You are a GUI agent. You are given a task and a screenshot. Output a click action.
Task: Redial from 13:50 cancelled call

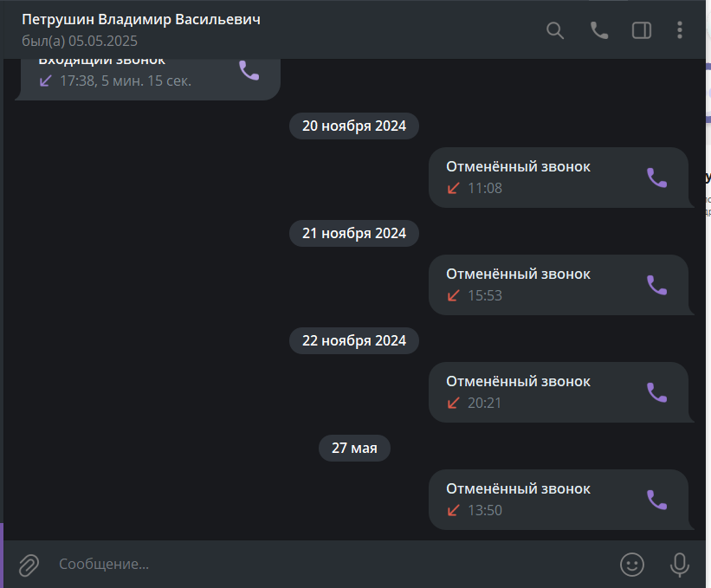[x=656, y=500]
